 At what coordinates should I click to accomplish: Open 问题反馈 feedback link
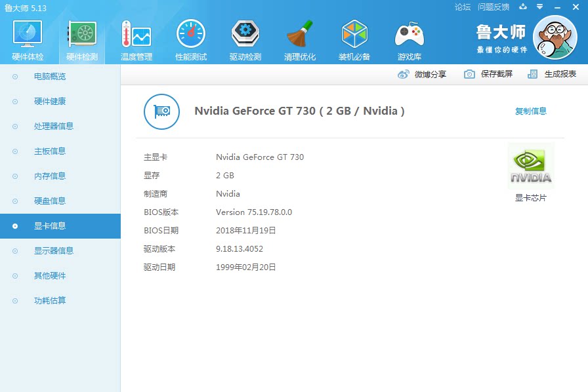[493, 7]
